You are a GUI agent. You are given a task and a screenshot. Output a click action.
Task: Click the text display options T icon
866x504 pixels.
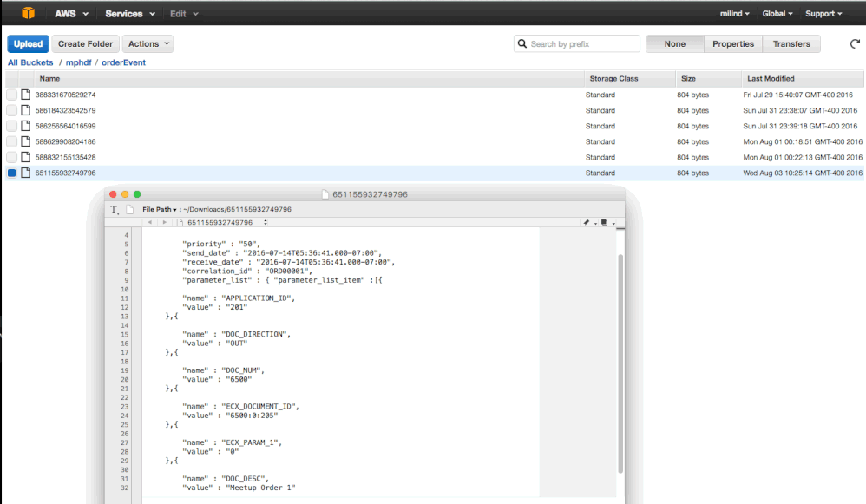[x=113, y=209]
